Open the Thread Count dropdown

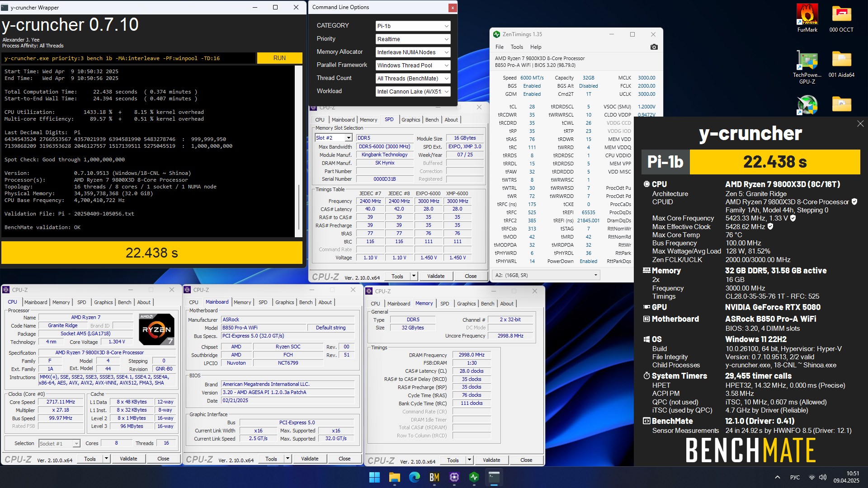pos(413,78)
